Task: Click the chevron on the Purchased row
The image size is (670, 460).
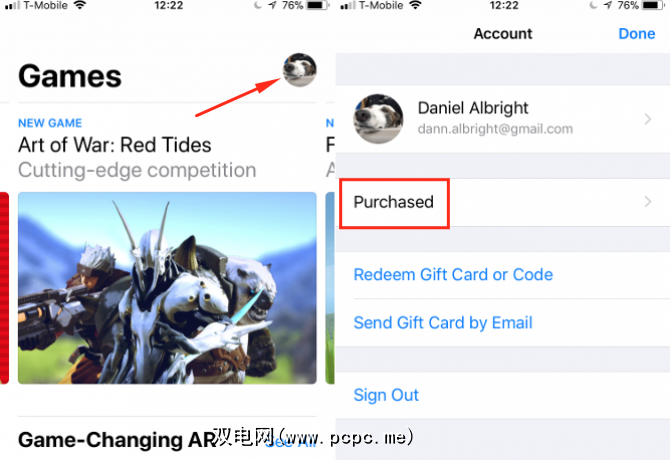Action: coord(648,202)
